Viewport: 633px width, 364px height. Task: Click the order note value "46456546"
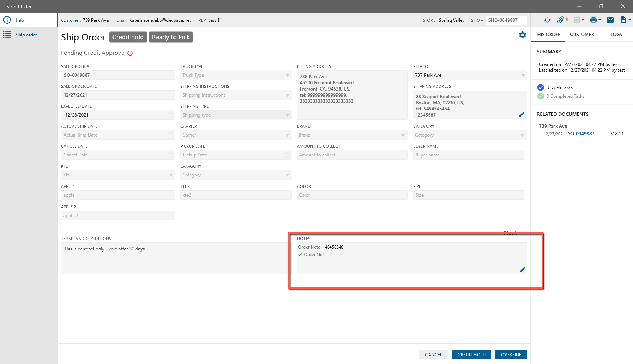point(334,247)
